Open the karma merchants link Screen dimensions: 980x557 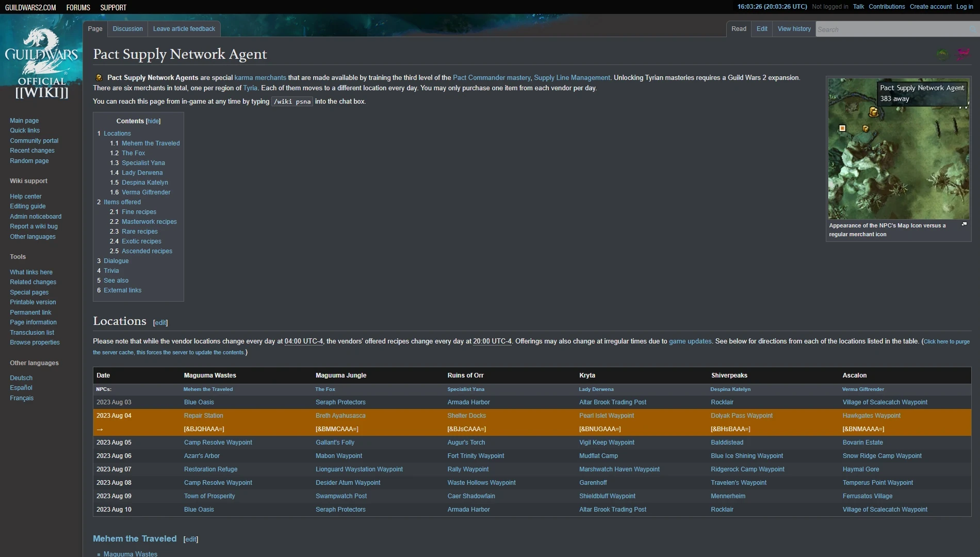click(260, 78)
